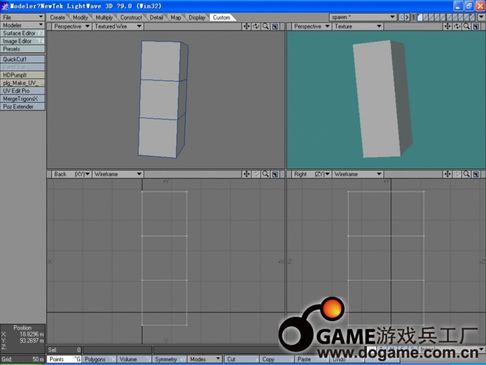
Task: Select the highlighted first layer slot
Action: tap(421, 17)
